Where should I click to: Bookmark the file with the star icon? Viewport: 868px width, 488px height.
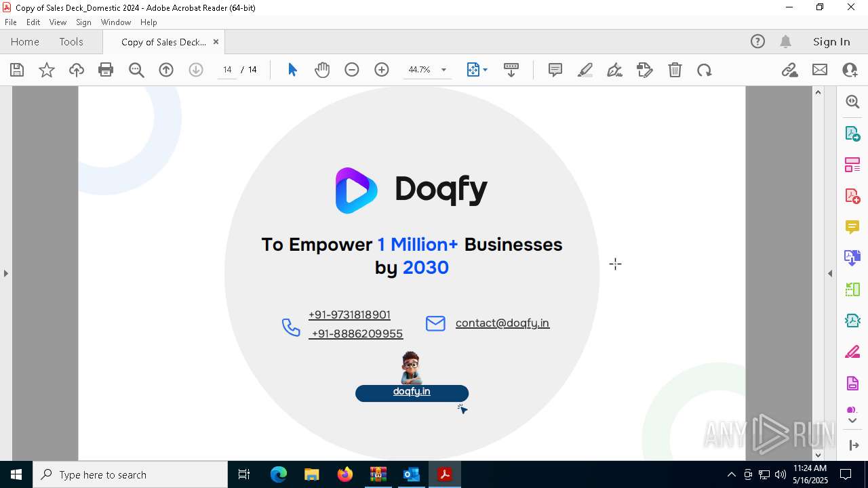(47, 70)
